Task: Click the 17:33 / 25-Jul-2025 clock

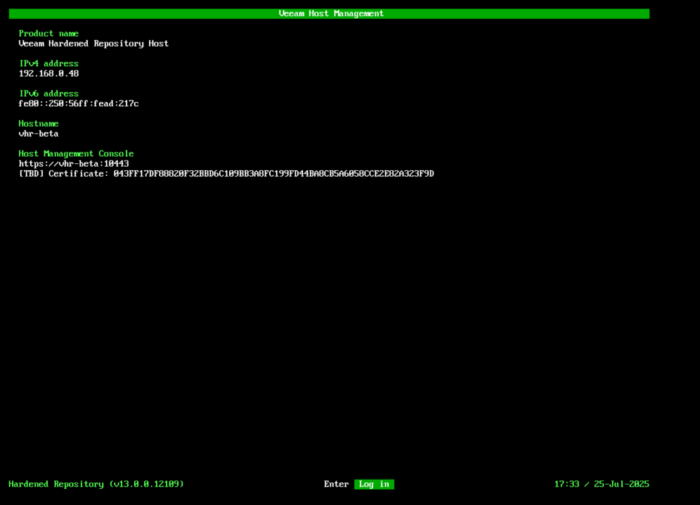Action: coord(602,484)
